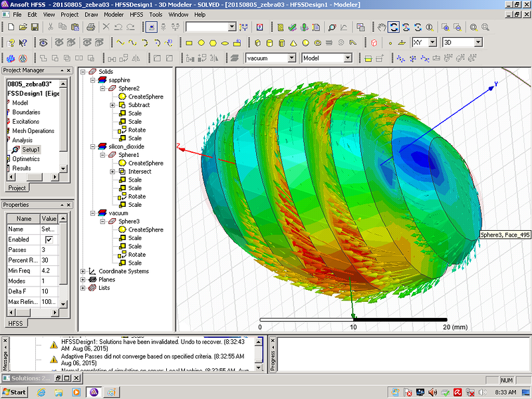Click the Undo arrow icon

[x=118, y=27]
